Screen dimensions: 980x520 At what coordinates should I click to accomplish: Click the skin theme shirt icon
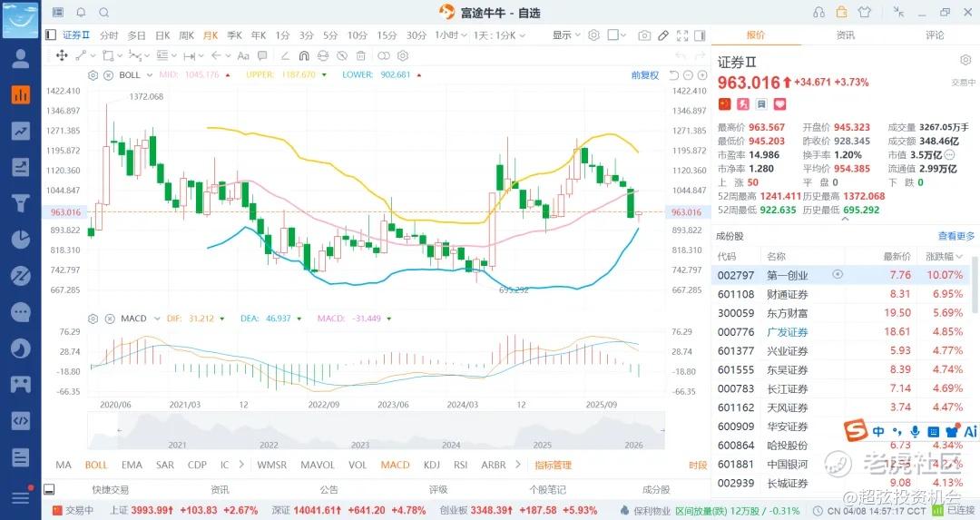pos(864,12)
